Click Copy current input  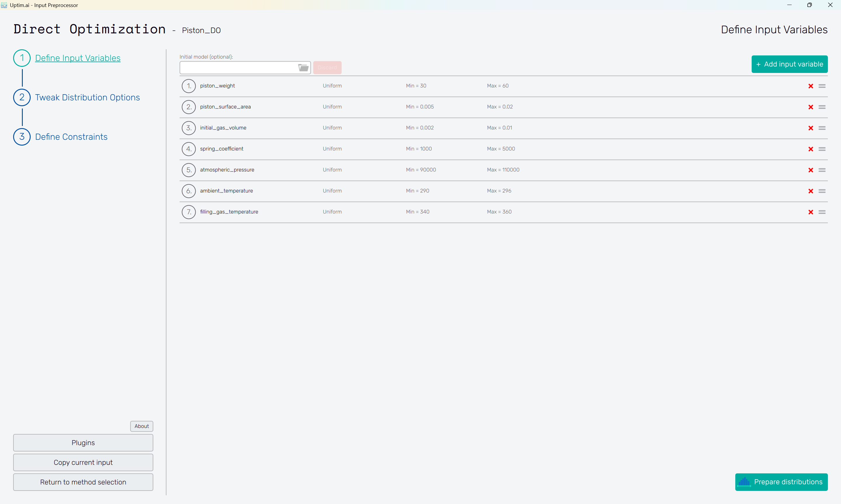point(83,463)
